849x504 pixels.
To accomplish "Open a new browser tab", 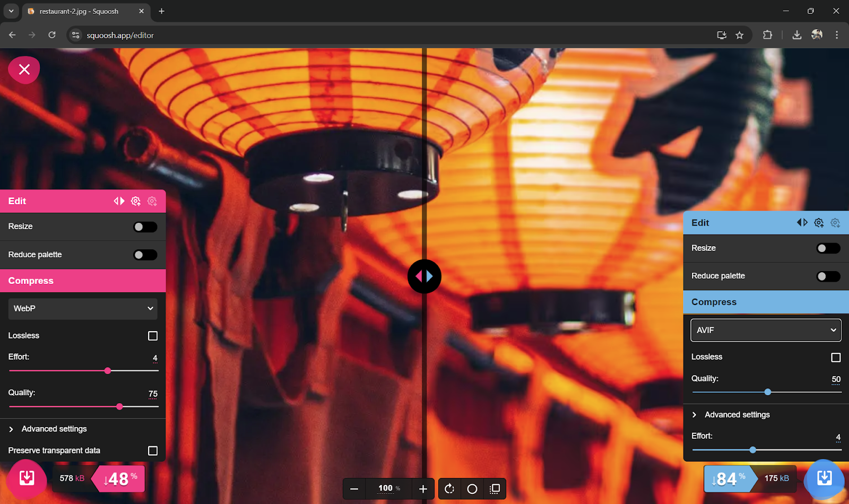I will click(161, 11).
